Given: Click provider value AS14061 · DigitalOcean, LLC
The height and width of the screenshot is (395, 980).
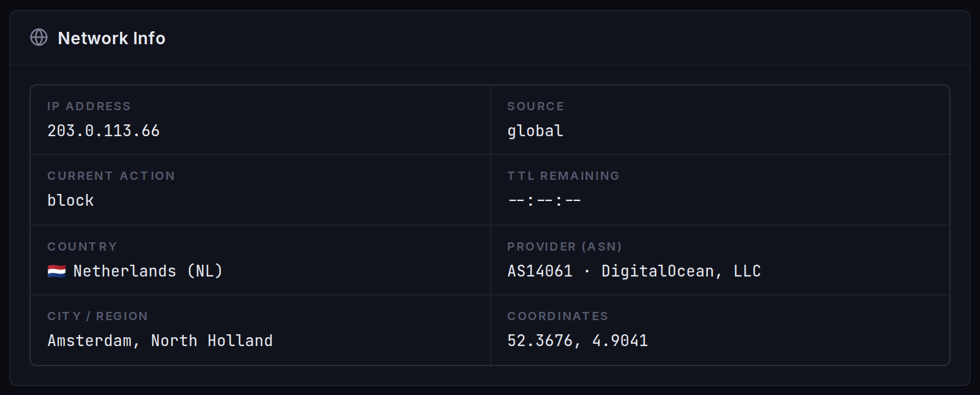Looking at the screenshot, I should pos(634,271).
